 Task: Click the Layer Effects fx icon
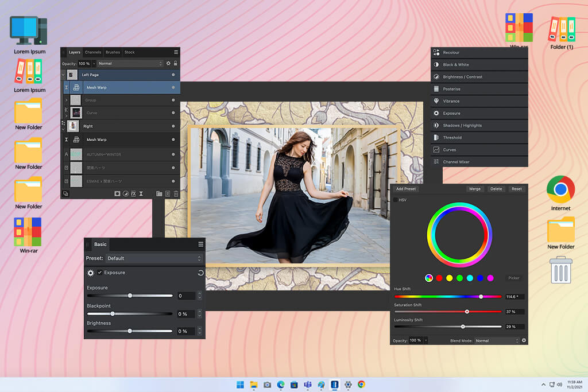click(133, 194)
